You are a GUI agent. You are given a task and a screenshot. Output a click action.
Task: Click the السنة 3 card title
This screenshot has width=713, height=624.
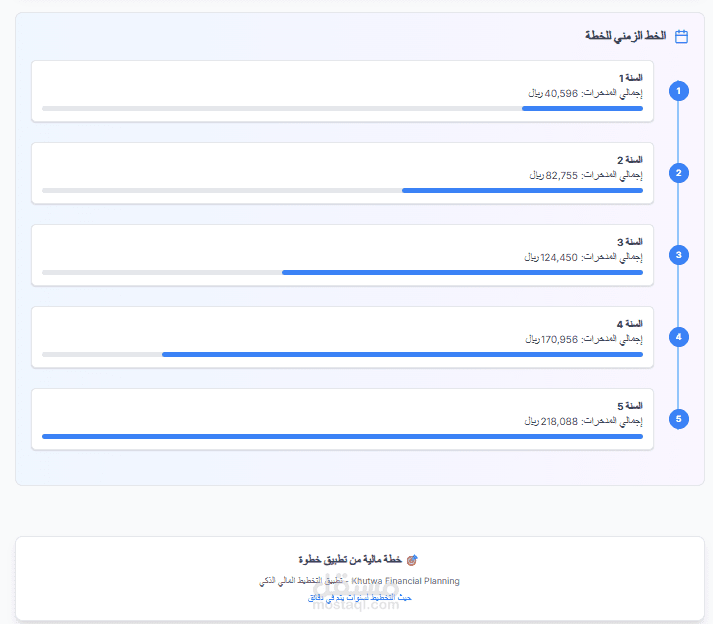coord(630,242)
